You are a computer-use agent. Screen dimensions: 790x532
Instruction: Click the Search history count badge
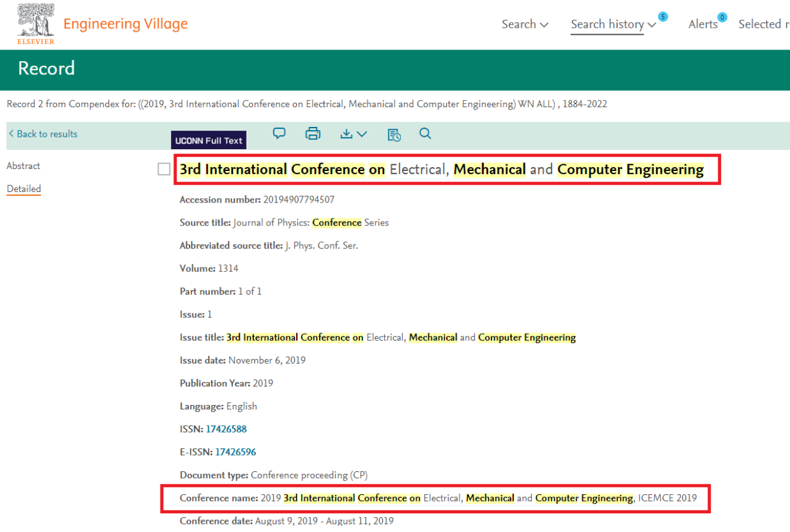pos(663,17)
